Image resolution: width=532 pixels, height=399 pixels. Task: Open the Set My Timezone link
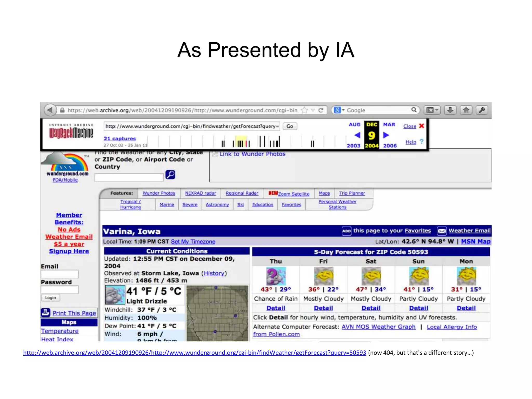coord(193,242)
